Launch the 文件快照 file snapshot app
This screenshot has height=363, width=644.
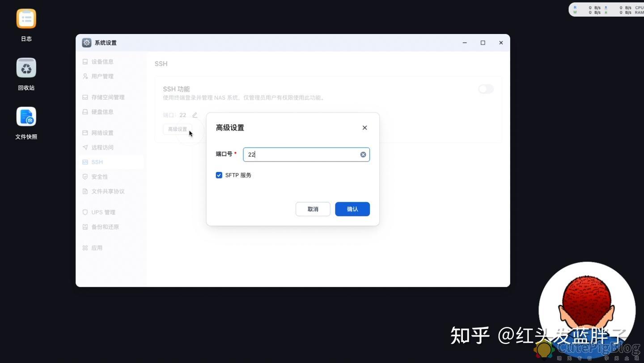pos(26,116)
